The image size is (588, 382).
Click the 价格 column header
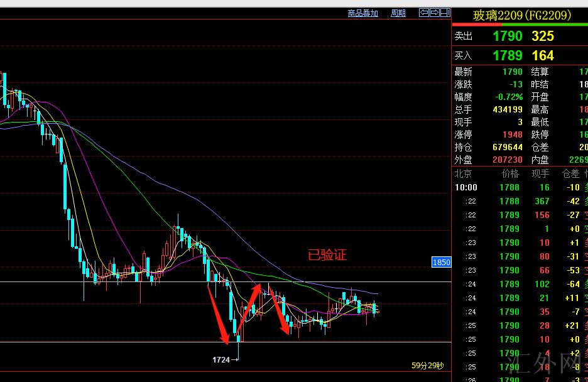[510, 173]
